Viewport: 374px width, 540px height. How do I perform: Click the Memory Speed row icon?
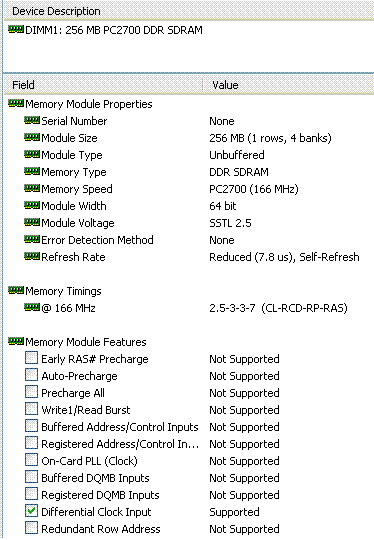coord(32,188)
